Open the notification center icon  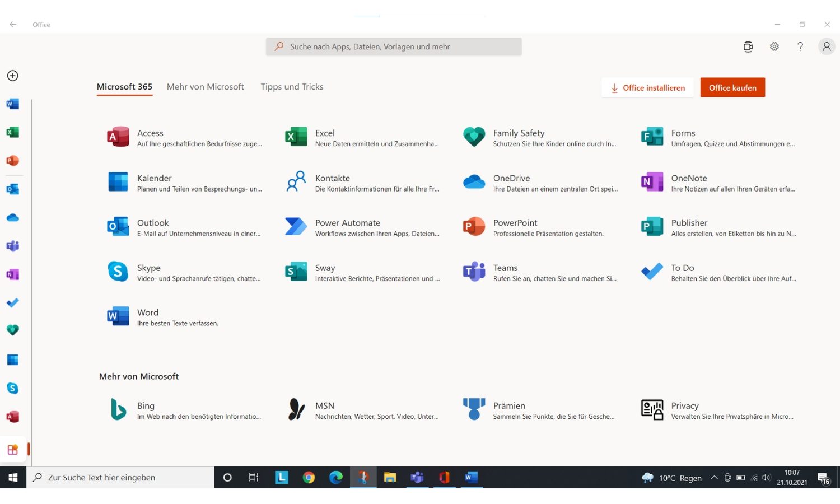pyautogui.click(x=823, y=478)
